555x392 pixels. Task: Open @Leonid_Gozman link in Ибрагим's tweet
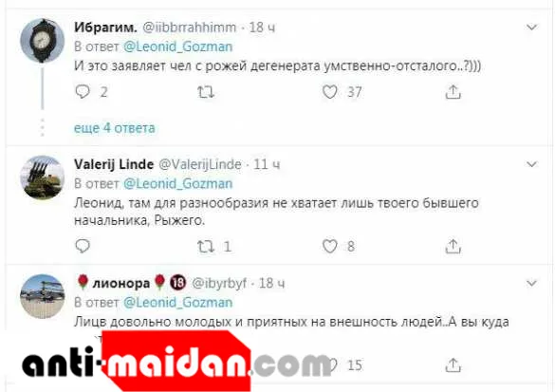pyautogui.click(x=178, y=47)
